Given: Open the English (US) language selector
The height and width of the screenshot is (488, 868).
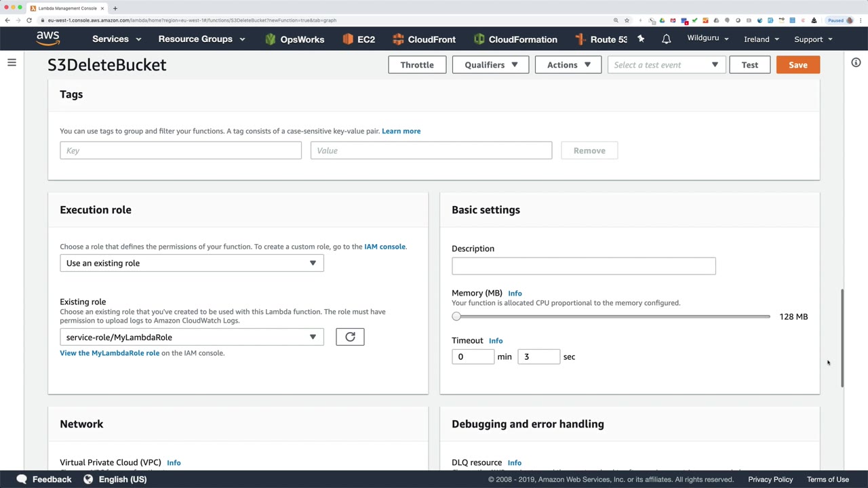Looking at the screenshot, I should pyautogui.click(x=123, y=479).
